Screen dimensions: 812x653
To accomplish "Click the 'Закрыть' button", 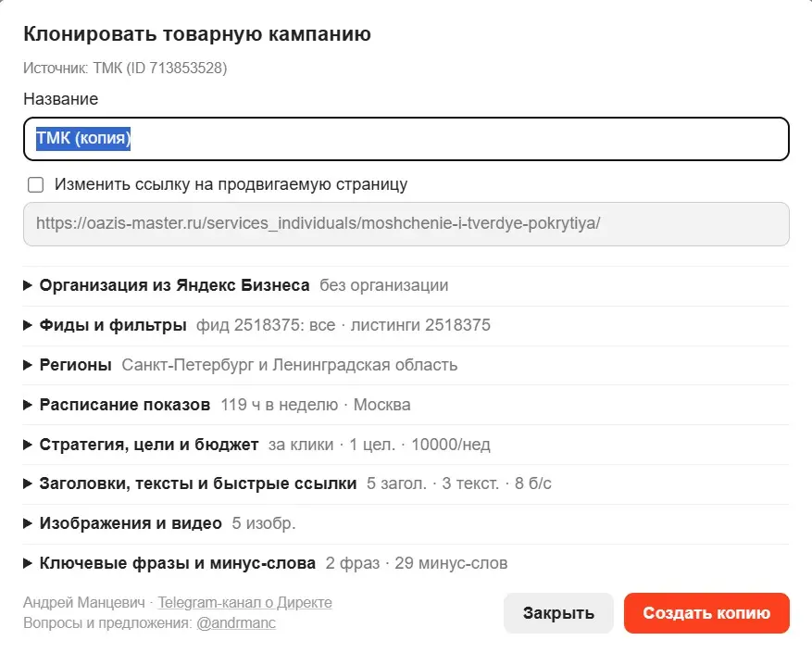I will [x=558, y=613].
